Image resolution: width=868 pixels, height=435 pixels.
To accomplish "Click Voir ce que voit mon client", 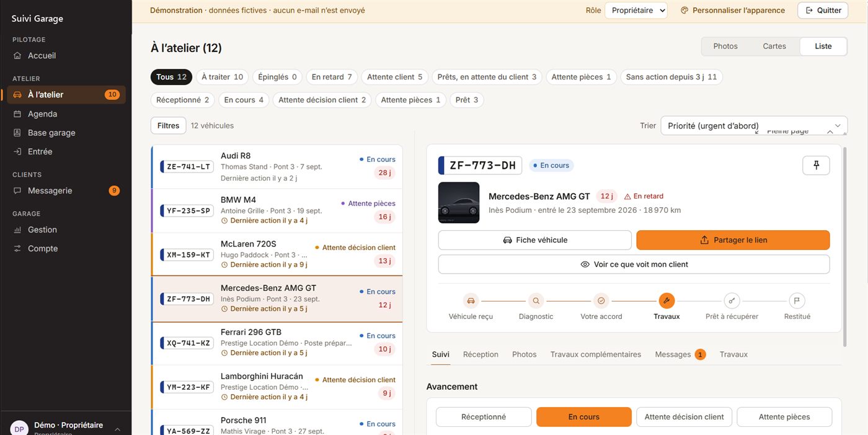I will pyautogui.click(x=634, y=264).
